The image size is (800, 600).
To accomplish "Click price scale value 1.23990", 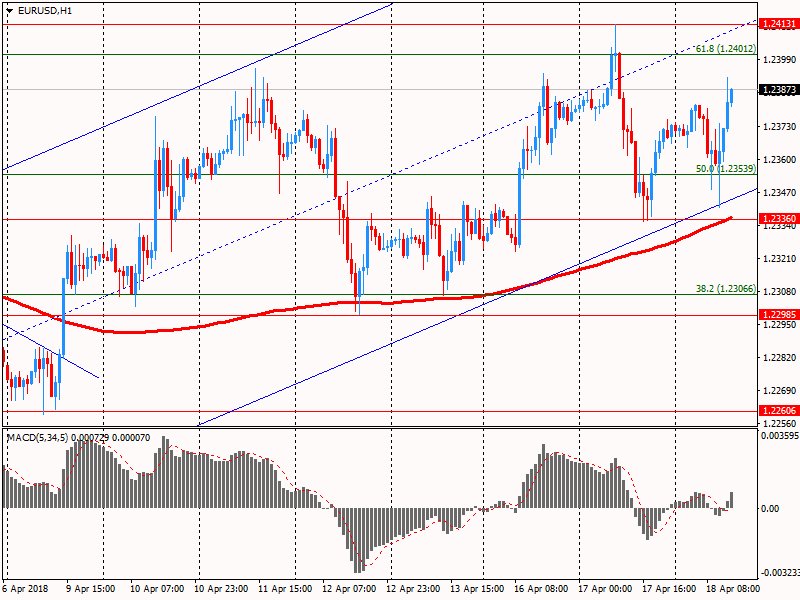I will 779,60.
